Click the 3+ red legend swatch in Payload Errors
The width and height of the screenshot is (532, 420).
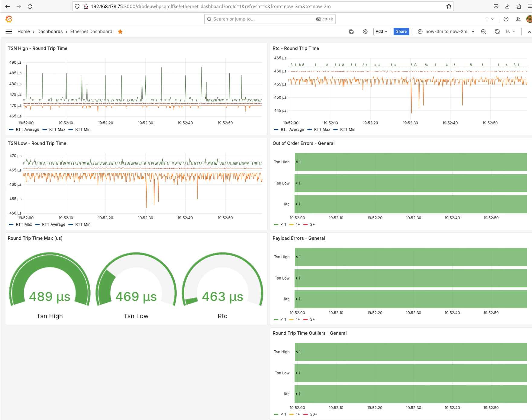(306, 319)
